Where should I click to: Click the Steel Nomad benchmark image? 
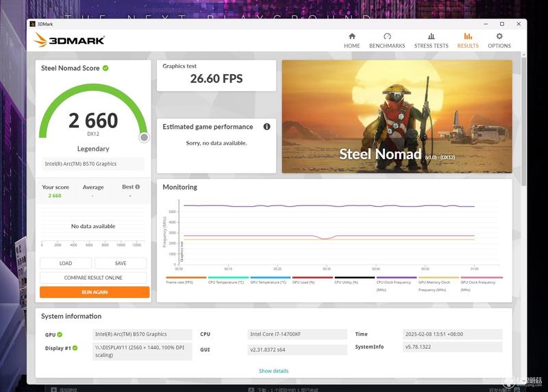click(x=397, y=117)
